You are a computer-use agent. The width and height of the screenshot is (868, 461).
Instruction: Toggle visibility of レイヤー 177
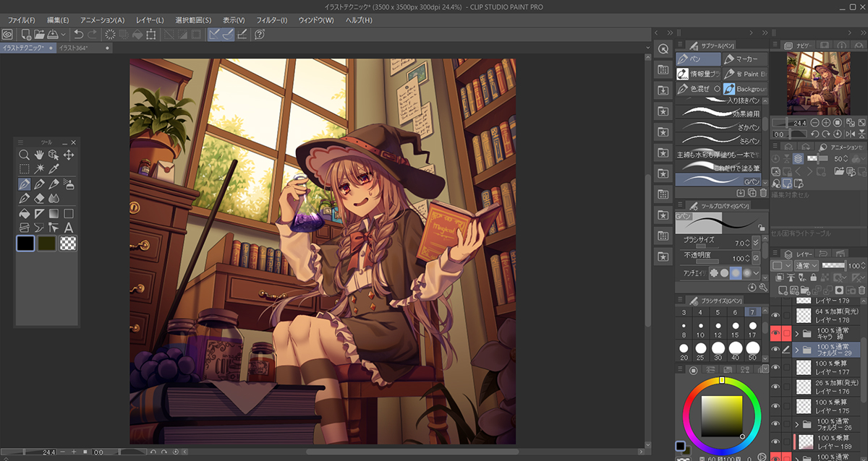coord(776,368)
